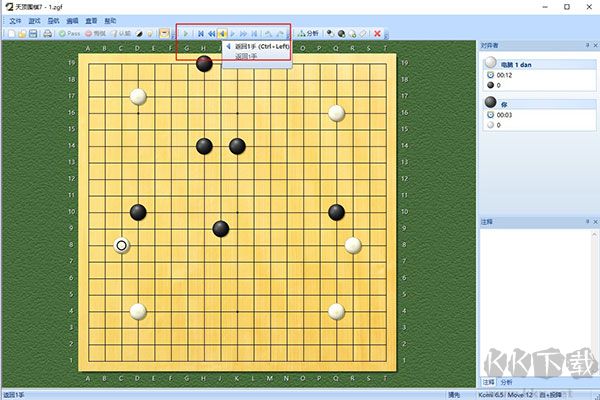Screen dimensions: 600x400
Task: Click the black stone at J9
Action: [x=221, y=229]
